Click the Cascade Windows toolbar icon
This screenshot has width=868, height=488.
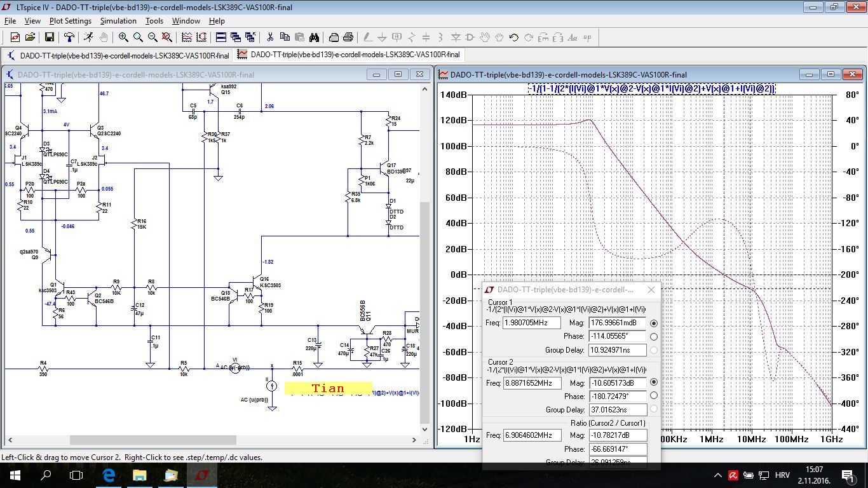[236, 37]
